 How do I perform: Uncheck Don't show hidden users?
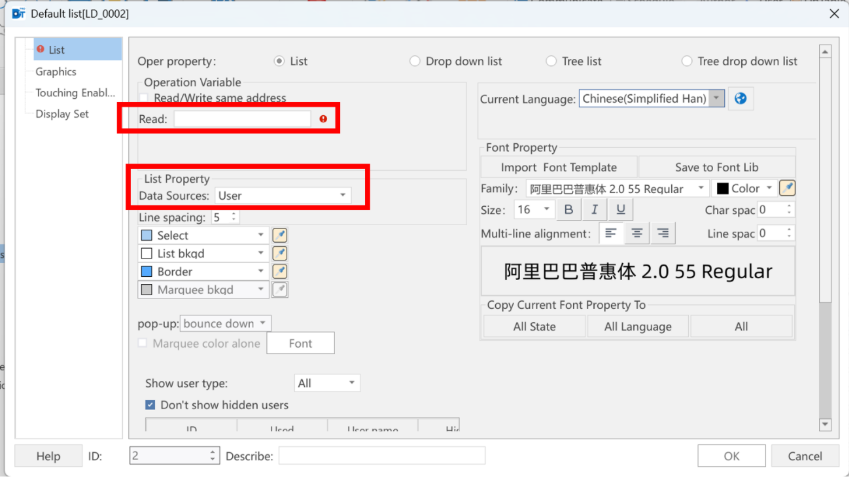click(150, 405)
